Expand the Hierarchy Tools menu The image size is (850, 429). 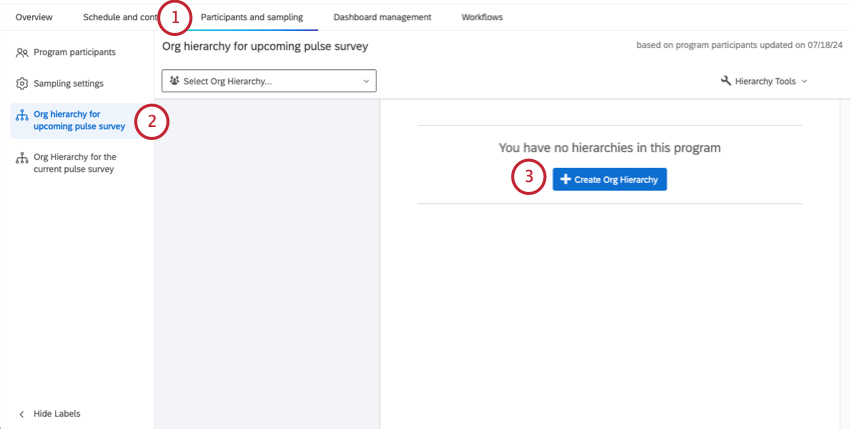tap(764, 81)
